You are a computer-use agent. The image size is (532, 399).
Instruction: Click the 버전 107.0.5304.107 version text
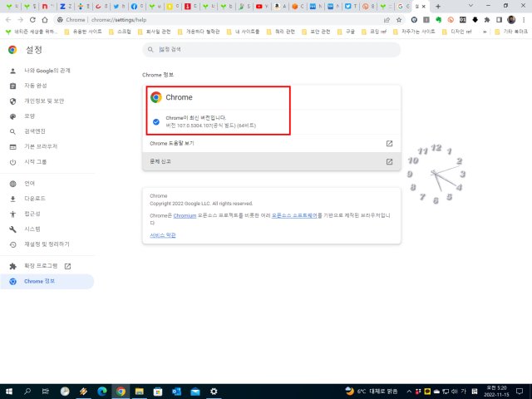pos(210,126)
